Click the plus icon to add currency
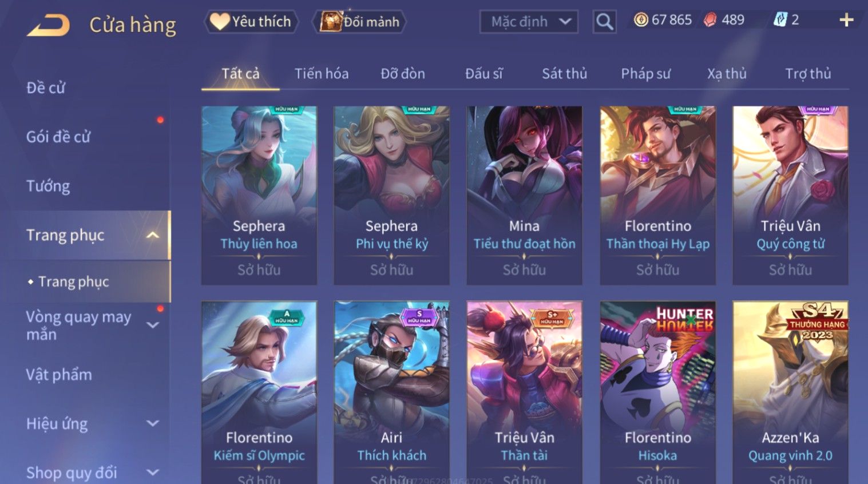 [846, 21]
